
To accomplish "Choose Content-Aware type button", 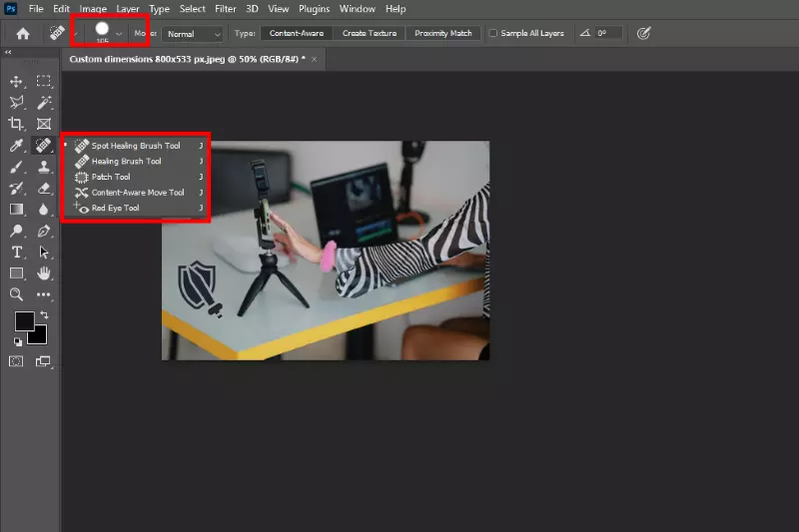I will point(297,33).
